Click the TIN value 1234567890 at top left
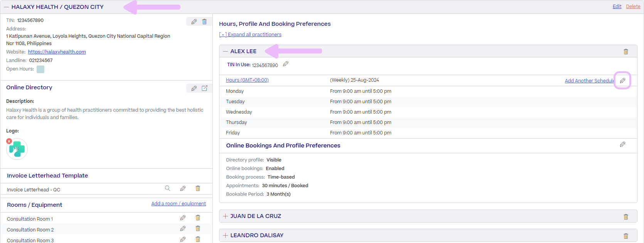Screen dimensions: 644x243 point(30,20)
